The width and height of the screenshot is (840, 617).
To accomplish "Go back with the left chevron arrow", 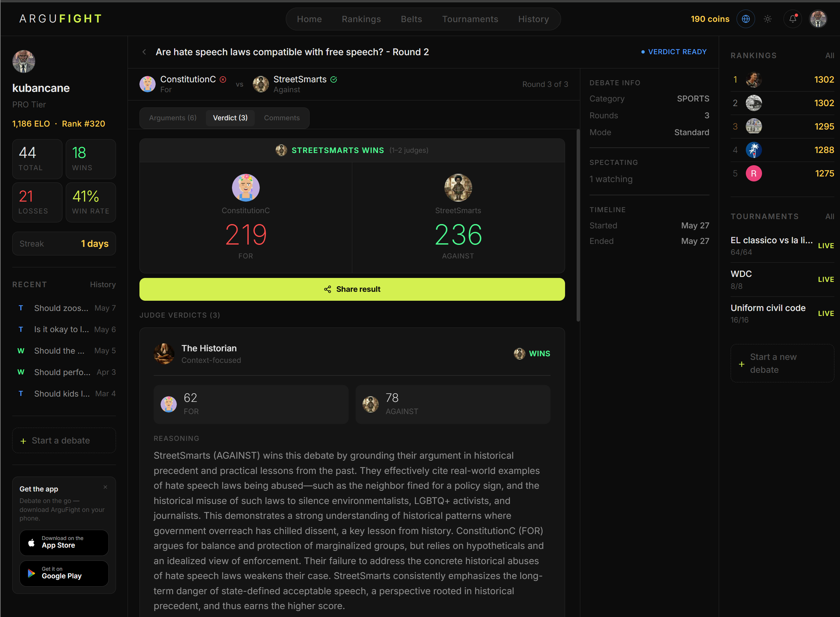I will [x=144, y=52].
